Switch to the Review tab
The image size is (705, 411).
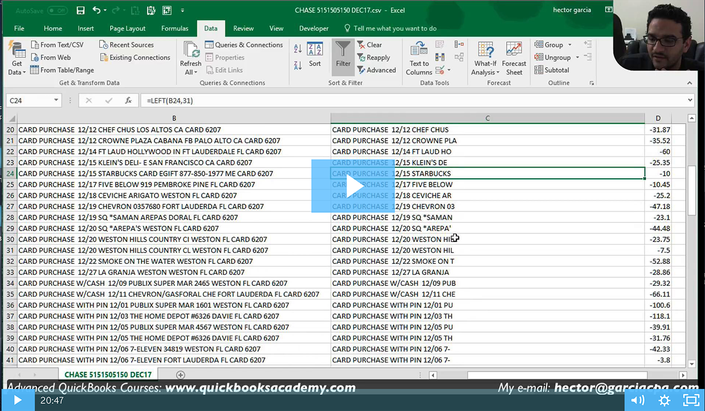(243, 28)
